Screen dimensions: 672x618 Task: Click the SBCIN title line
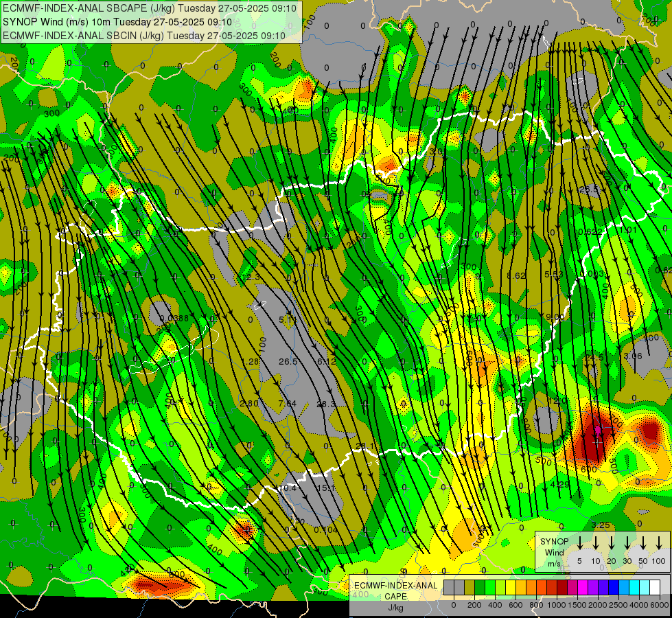click(144, 36)
